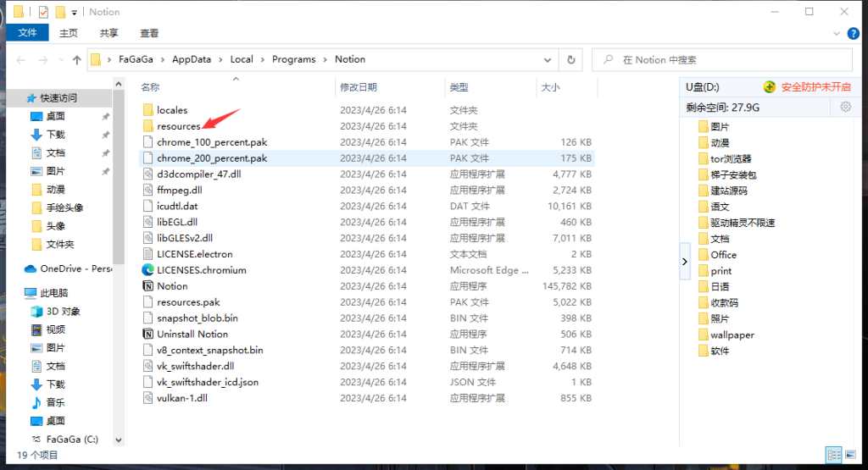Switch to 共享 Share tab
The image size is (868, 470).
[x=109, y=33]
